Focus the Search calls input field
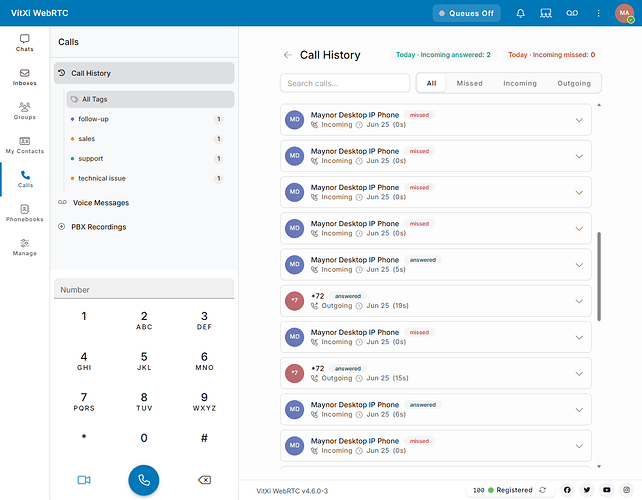 (345, 83)
